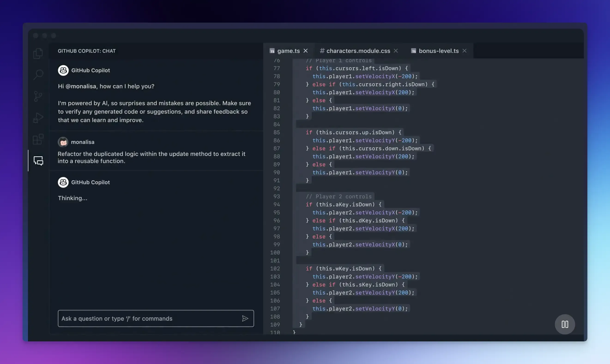Click the 'Ask a question' chat input field
Viewport: 610px width, 364px height.
coord(147,318)
